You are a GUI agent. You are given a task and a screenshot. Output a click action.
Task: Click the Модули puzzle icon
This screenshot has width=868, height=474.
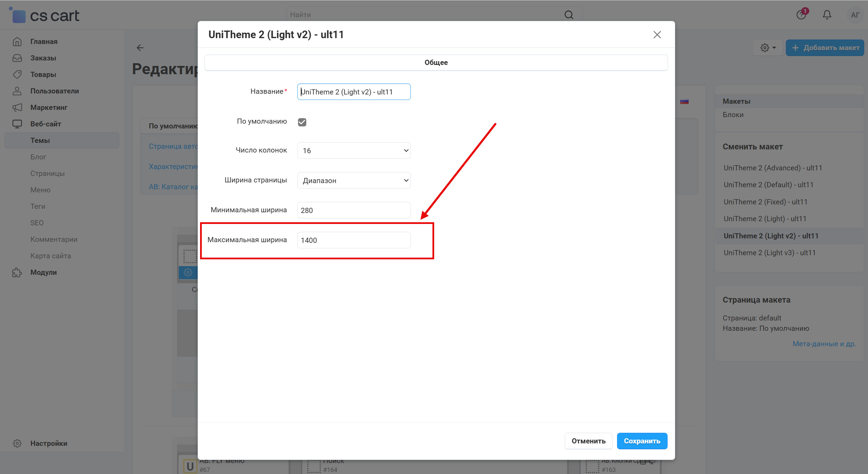point(17,272)
